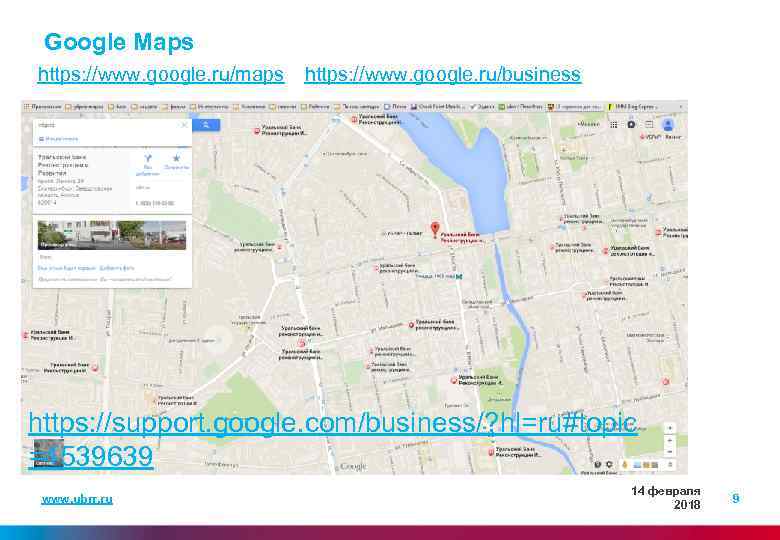
Task: Click the add photo link in the place card
Action: [x=116, y=268]
